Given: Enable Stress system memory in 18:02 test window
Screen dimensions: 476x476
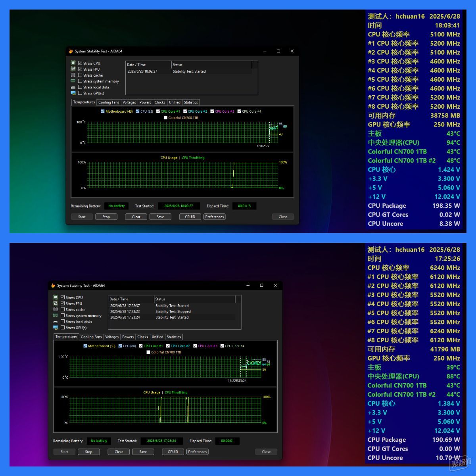Looking at the screenshot, I should (x=80, y=81).
